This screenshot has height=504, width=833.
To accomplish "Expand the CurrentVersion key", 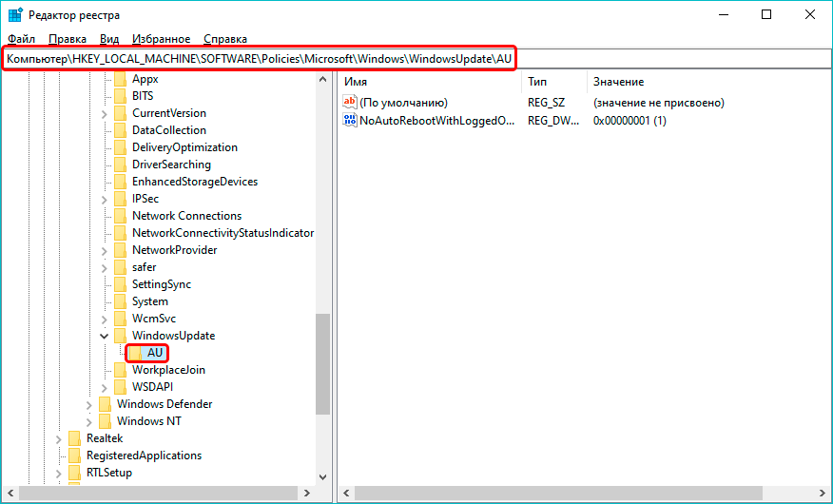I will tap(105, 114).
